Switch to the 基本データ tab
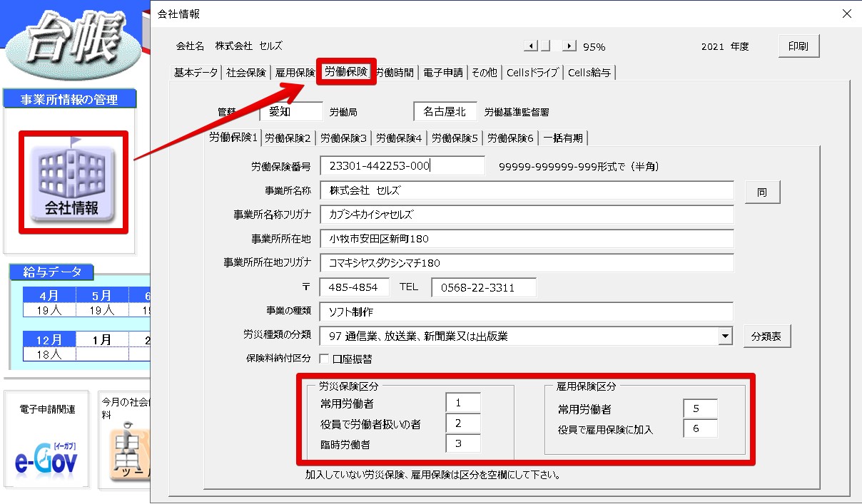Viewport: 862px width, 504px height. coord(196,72)
